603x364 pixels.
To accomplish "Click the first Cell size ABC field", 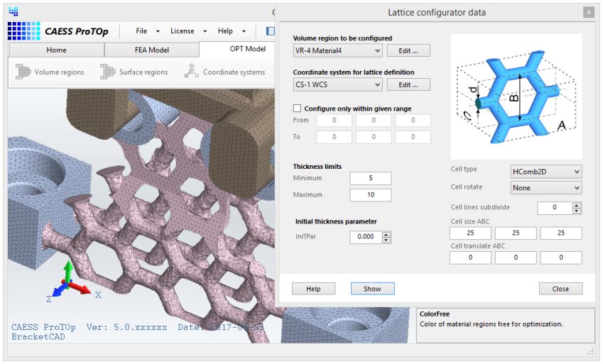I will (x=470, y=233).
